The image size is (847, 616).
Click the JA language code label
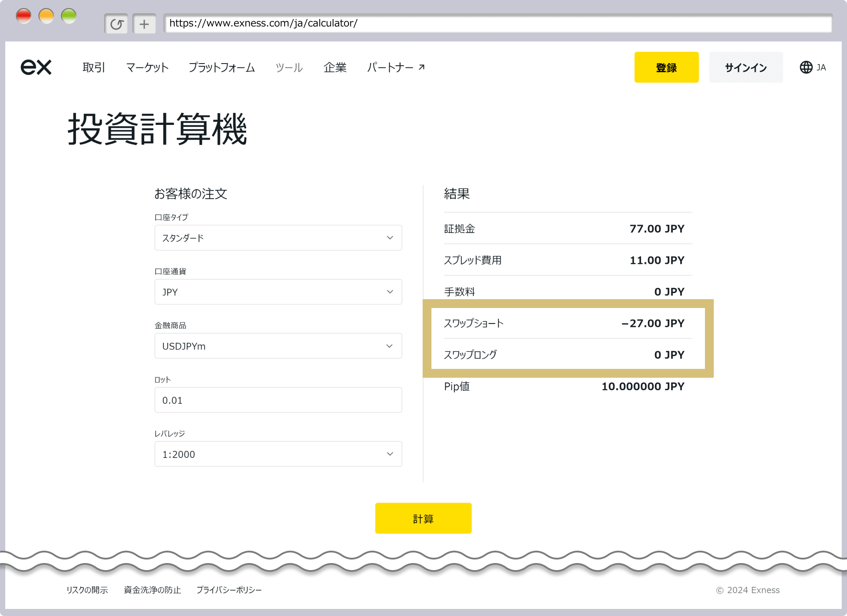click(x=821, y=68)
